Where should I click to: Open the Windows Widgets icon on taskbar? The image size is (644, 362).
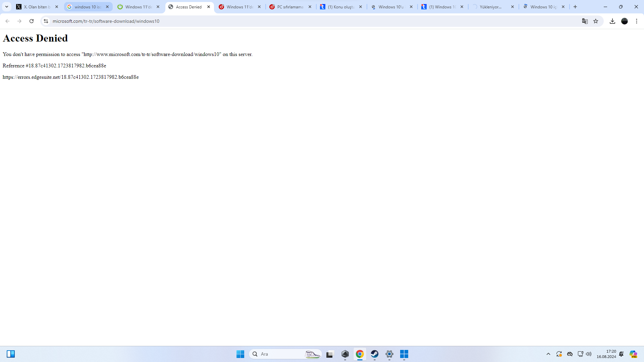coord(11,354)
